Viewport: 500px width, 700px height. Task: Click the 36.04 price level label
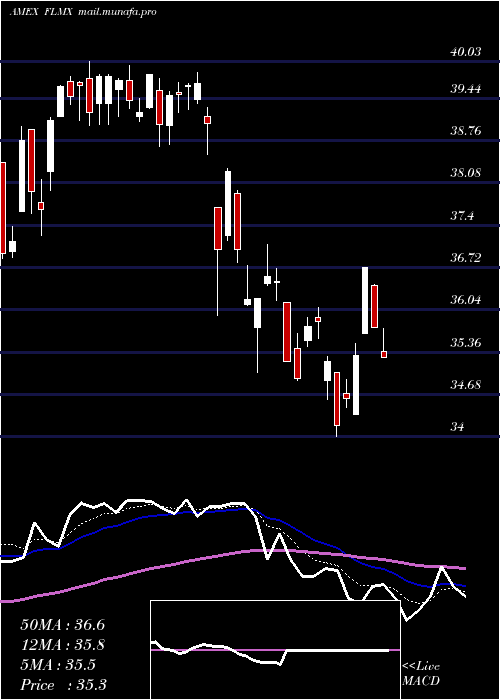point(466,300)
